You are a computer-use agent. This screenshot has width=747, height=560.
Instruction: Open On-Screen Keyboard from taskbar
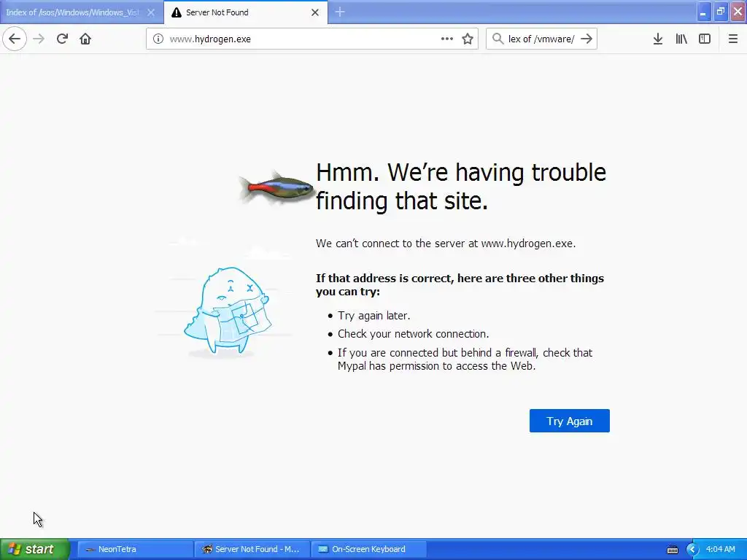(x=368, y=549)
